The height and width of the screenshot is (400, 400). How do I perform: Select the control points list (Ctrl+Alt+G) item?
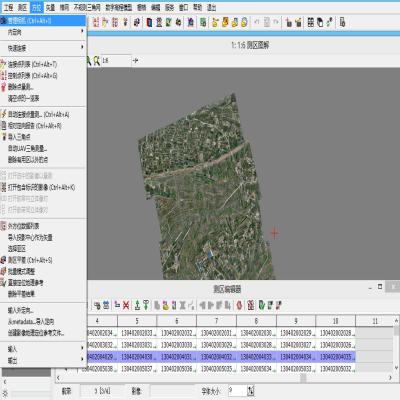32,76
